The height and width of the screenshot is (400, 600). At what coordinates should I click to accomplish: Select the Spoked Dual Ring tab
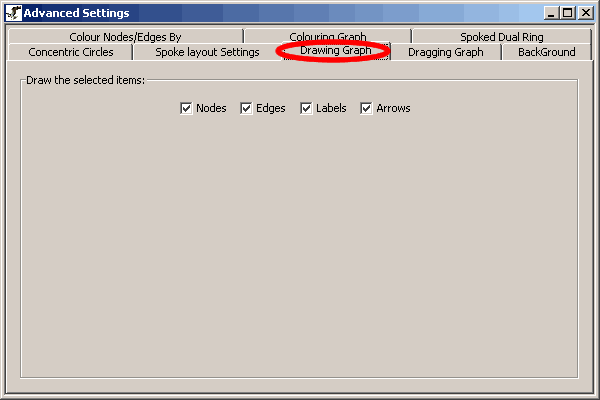(x=501, y=37)
